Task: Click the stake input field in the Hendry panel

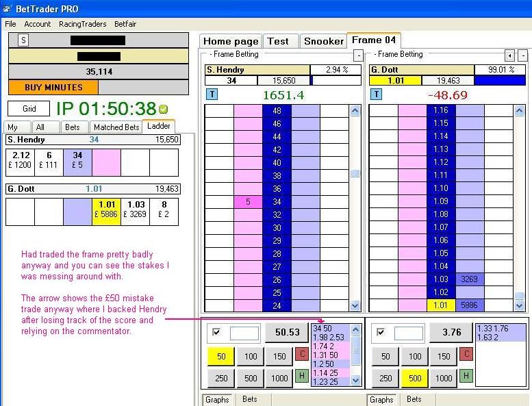Action: point(244,333)
